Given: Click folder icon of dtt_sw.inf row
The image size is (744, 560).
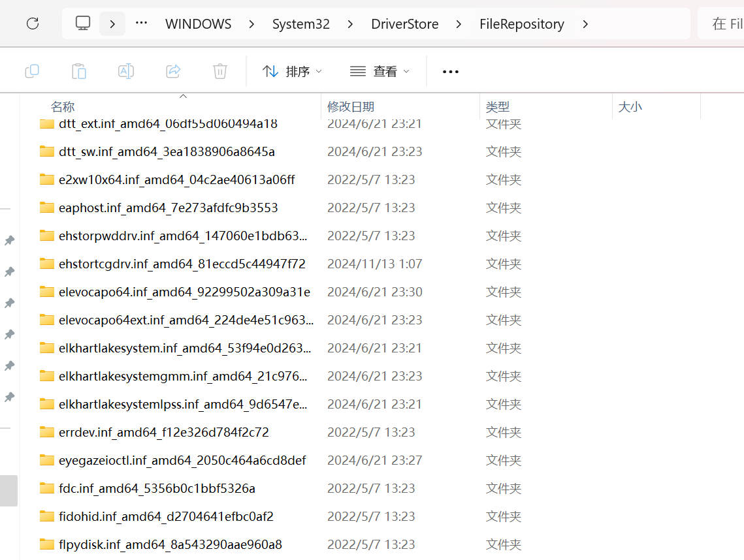Looking at the screenshot, I should 46,151.
